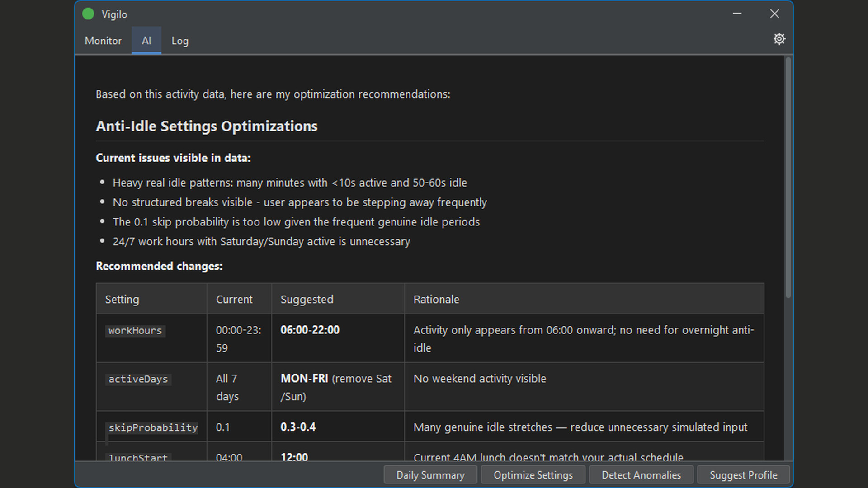This screenshot has width=868, height=488.
Task: Click the workHours rationale about overnight anti-idle
Action: pos(584,339)
